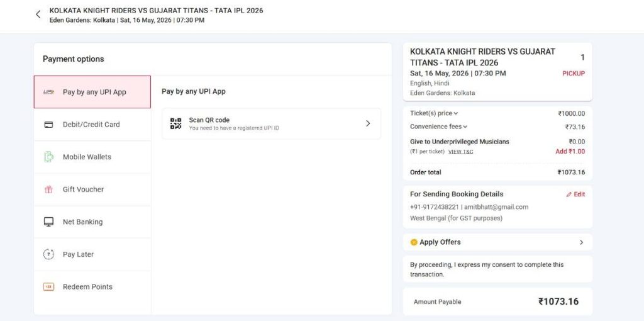Click the Give to Underprivileged Musicians label
644x321 pixels.
(x=460, y=142)
